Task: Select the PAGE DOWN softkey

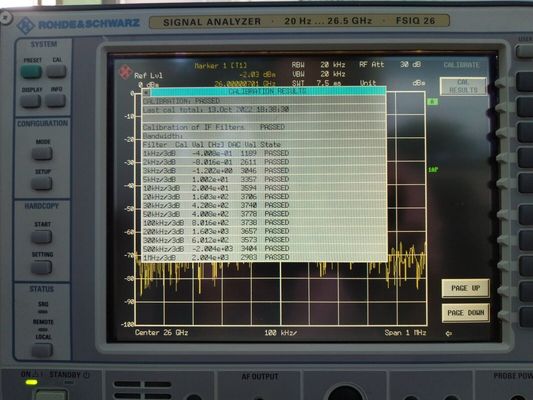Action: [x=465, y=313]
